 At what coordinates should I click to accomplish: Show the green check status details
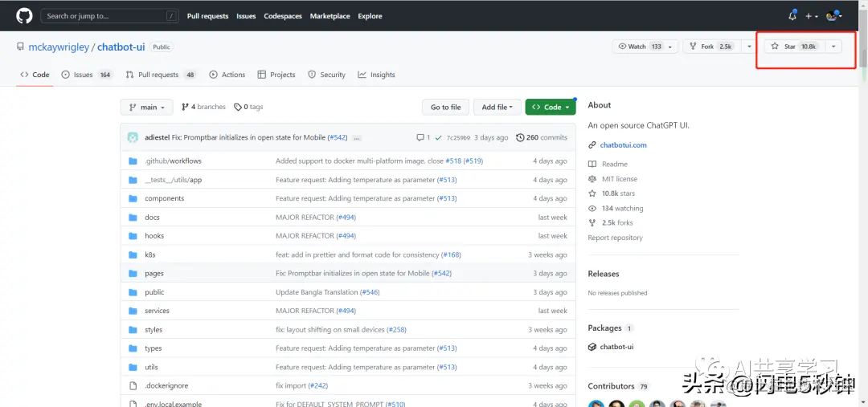[x=439, y=137]
